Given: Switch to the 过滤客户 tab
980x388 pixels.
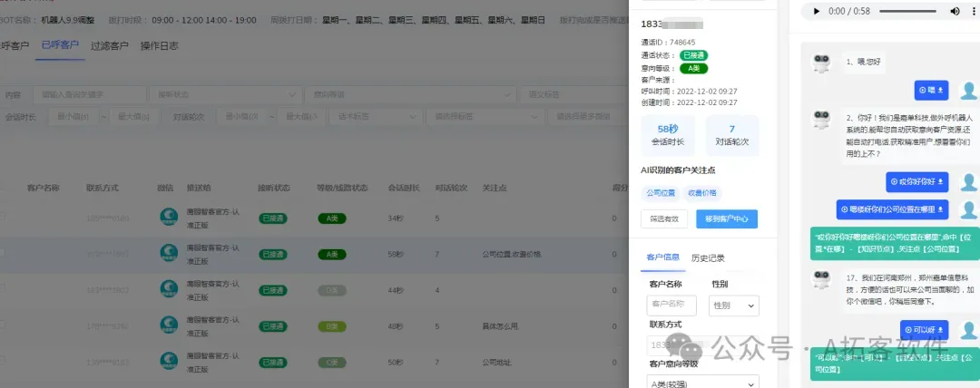Looking at the screenshot, I should (110, 45).
